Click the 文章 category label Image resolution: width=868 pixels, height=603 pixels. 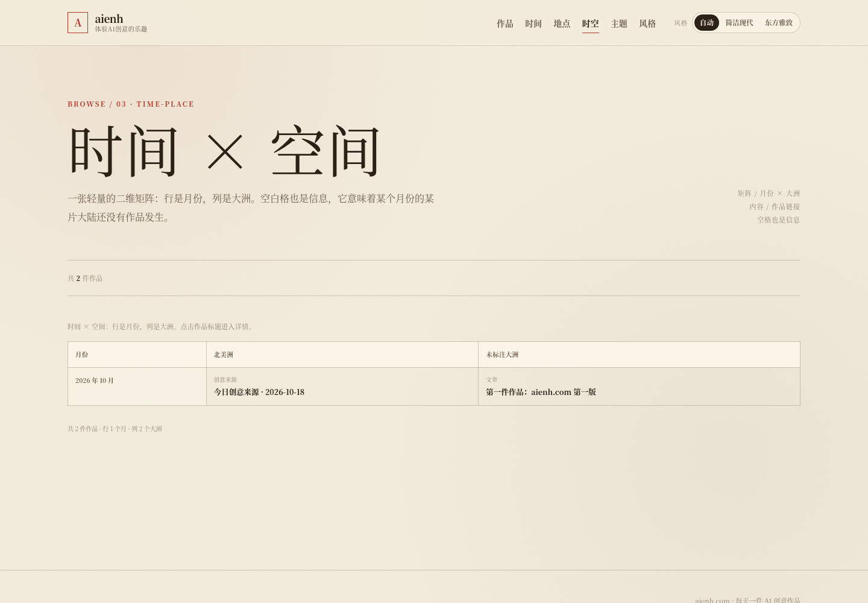[492, 380]
